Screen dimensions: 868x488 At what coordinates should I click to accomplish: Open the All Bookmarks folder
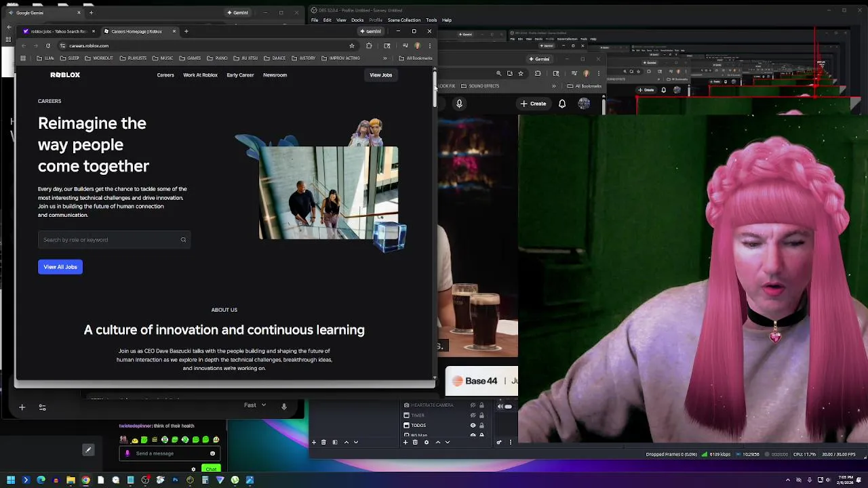click(x=416, y=58)
